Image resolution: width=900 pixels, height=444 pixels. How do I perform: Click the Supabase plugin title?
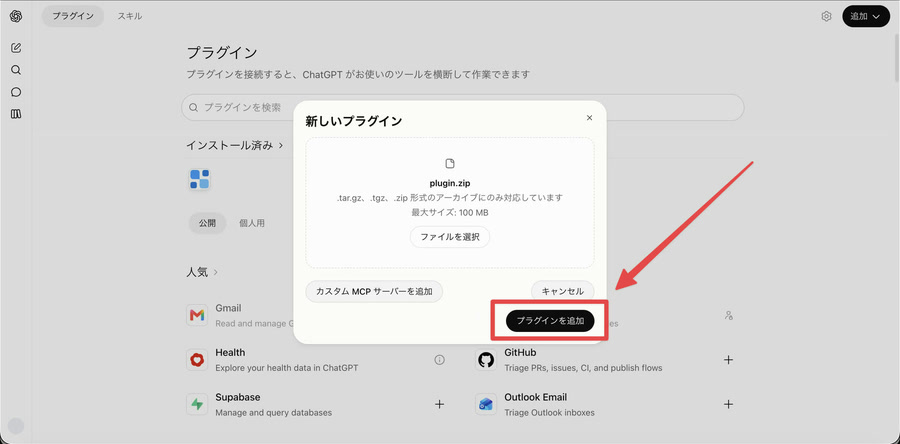[238, 397]
